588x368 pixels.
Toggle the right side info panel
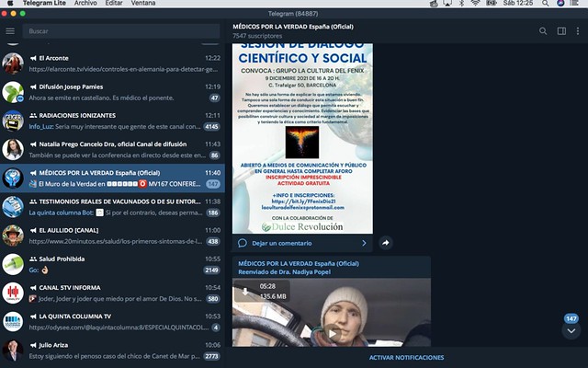(561, 31)
